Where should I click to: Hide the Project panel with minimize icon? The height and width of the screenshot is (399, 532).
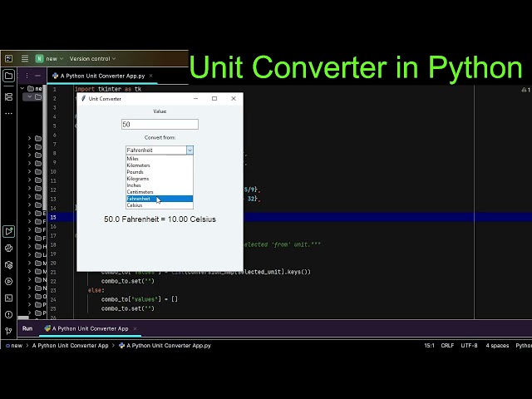pos(37,76)
